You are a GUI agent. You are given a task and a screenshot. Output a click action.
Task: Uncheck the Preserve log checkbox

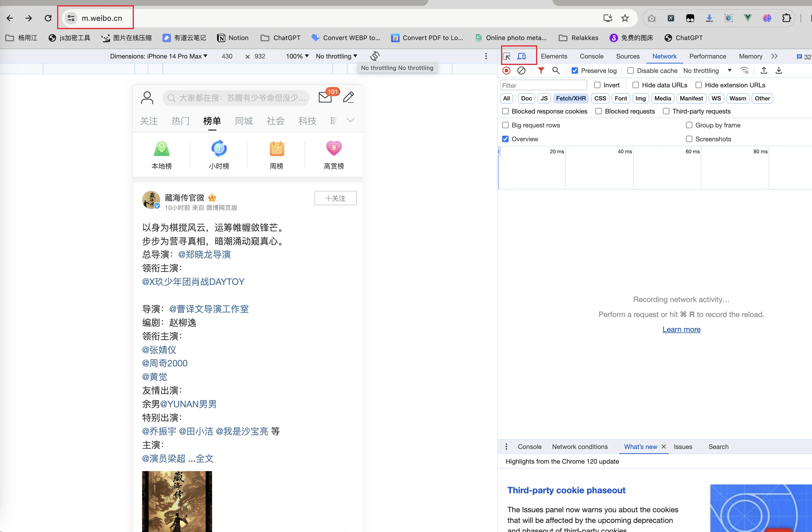[575, 71]
